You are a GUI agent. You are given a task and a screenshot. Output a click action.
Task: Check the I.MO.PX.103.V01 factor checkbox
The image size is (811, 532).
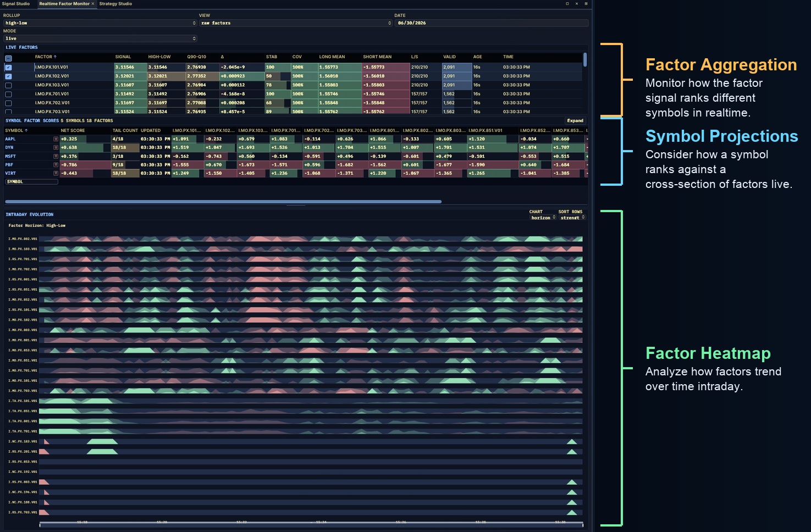(8, 85)
